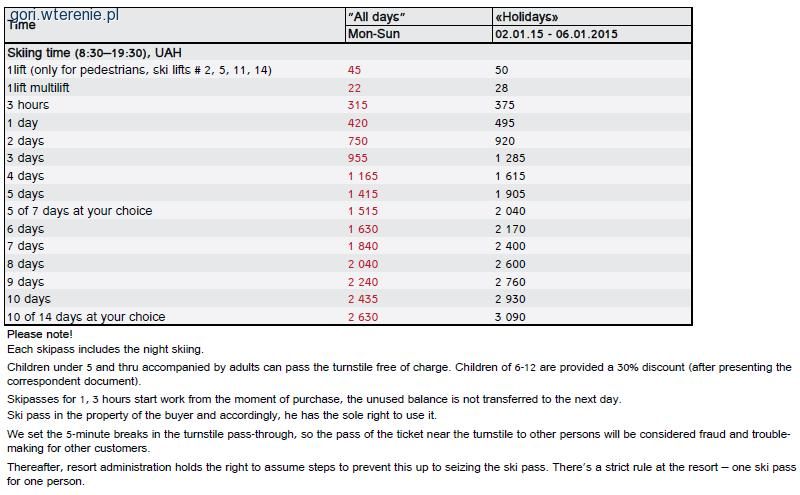Viewport: 800px width, 495px height.
Task: Click the 2 400 holiday price for 7 days
Action: click(x=510, y=246)
